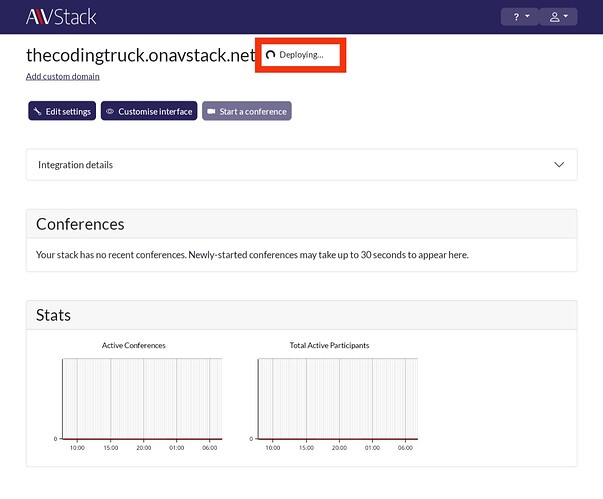Click the Stats section heading

click(54, 315)
